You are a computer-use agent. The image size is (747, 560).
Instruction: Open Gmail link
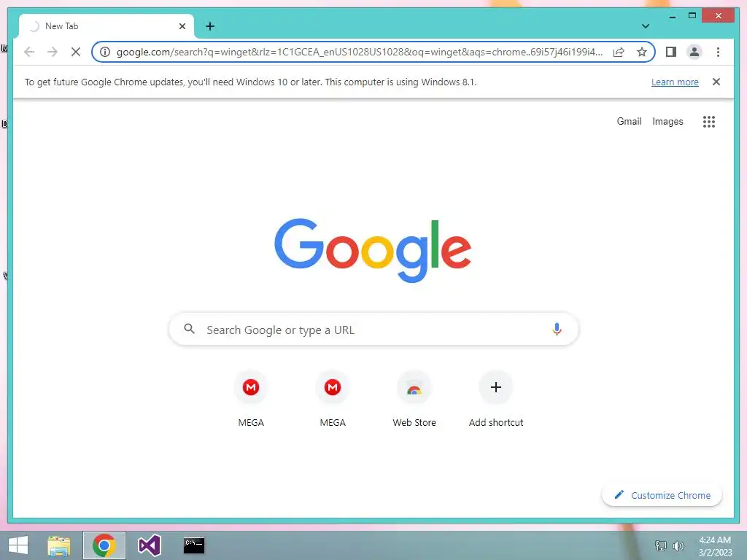[629, 122]
